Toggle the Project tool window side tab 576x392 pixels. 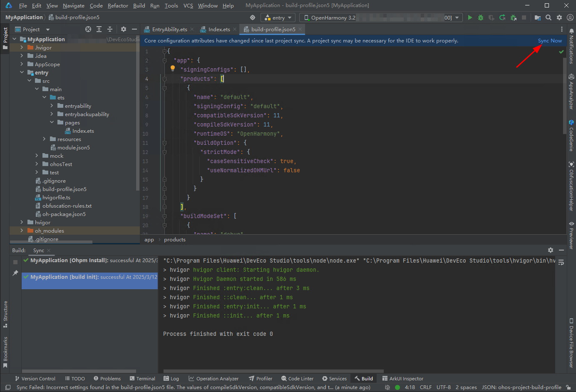tap(5, 38)
